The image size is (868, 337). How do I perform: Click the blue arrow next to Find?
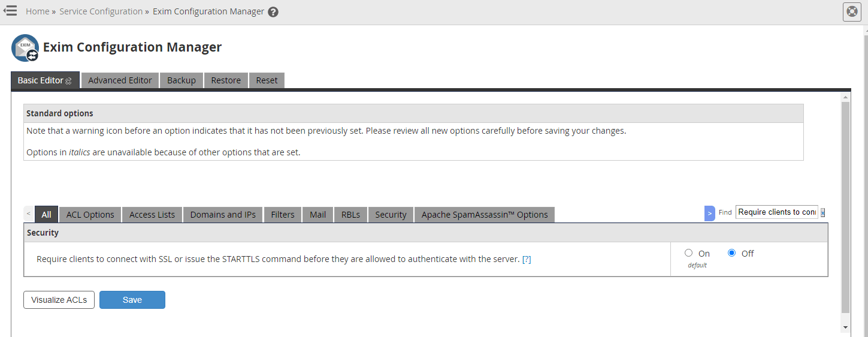[x=709, y=213]
